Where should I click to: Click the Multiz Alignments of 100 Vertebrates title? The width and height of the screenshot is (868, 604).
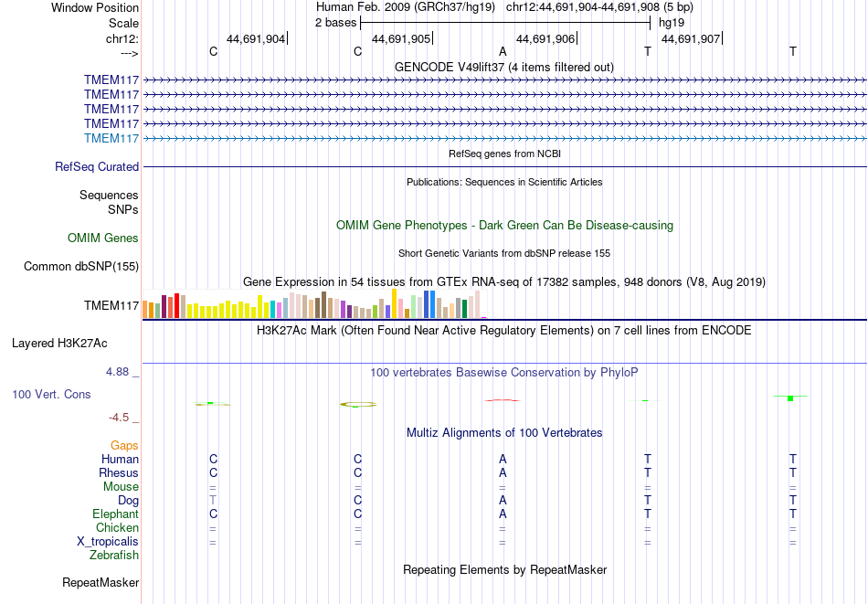(x=504, y=433)
